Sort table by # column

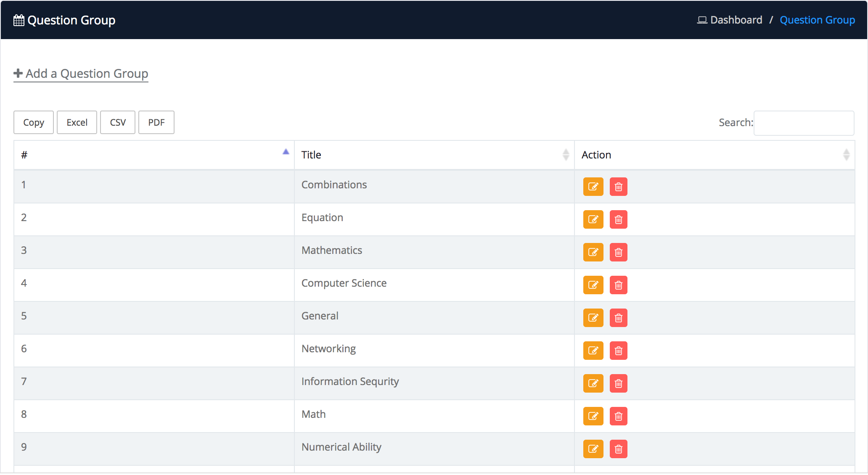coord(153,155)
